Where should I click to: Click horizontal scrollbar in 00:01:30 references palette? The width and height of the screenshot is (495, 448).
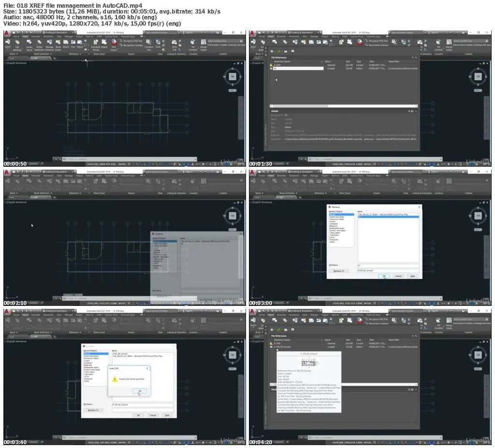(x=344, y=106)
